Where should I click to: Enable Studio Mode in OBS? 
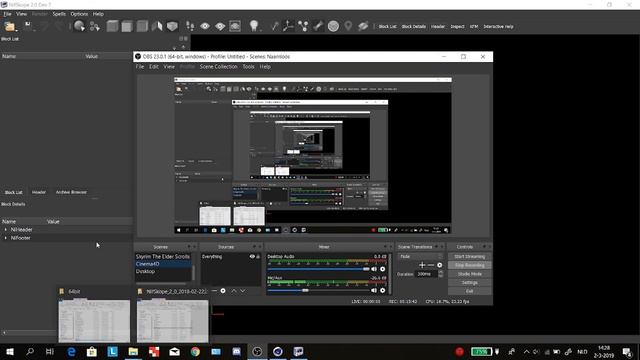click(469, 274)
